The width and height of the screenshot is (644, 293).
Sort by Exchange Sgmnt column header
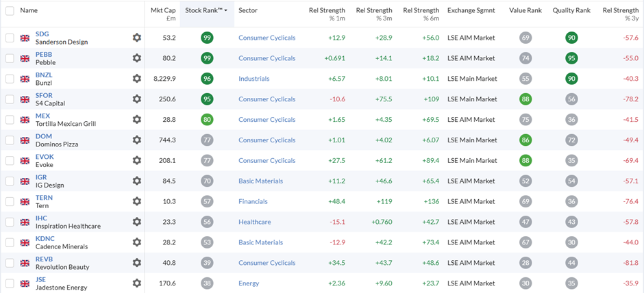click(471, 10)
